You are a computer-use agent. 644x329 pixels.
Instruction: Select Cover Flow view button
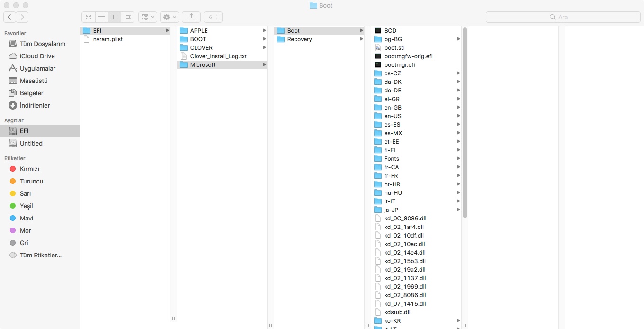(128, 17)
